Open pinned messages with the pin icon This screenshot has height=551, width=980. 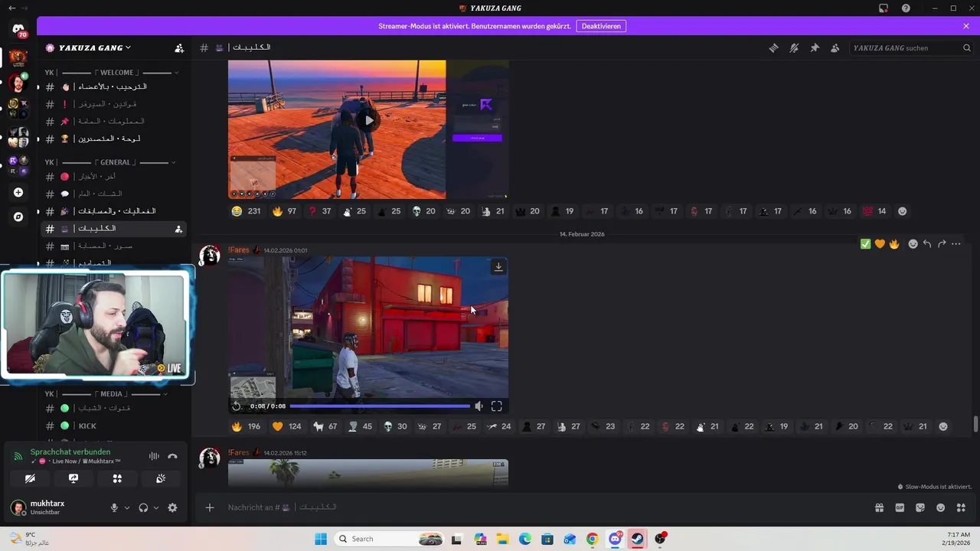pyautogui.click(x=815, y=47)
